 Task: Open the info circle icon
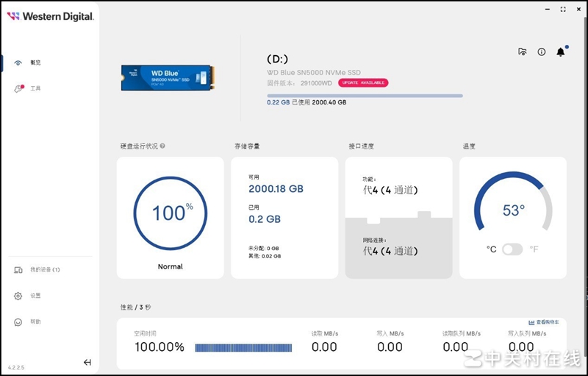click(542, 52)
